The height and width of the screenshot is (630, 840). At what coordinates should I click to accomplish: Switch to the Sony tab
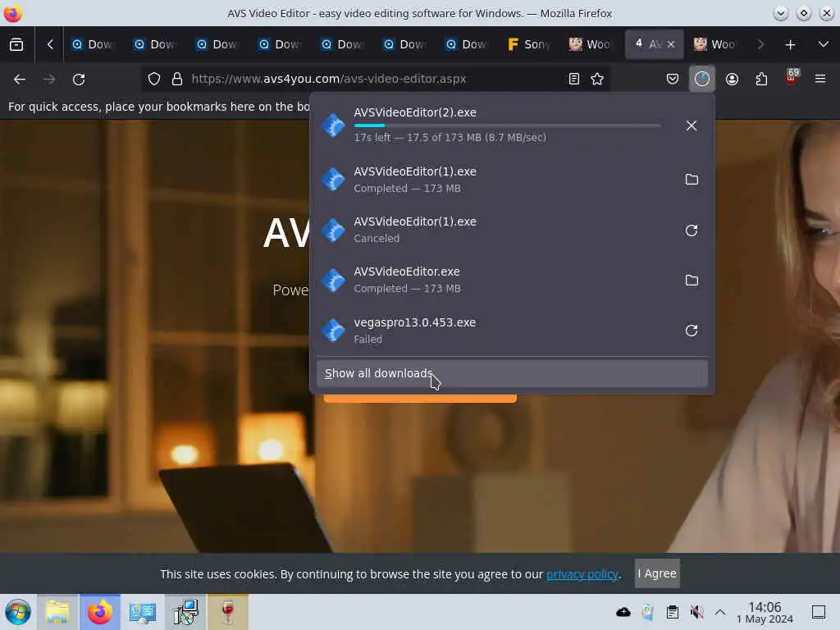(x=529, y=44)
